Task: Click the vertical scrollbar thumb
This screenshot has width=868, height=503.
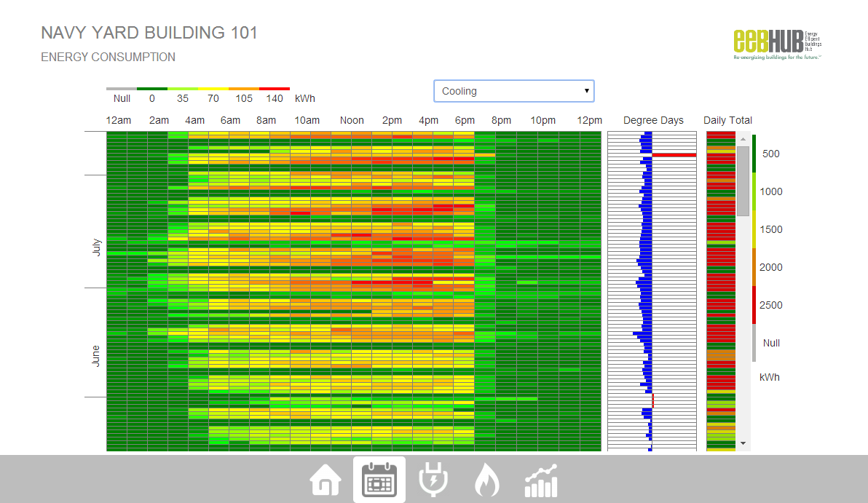Action: pos(743,181)
